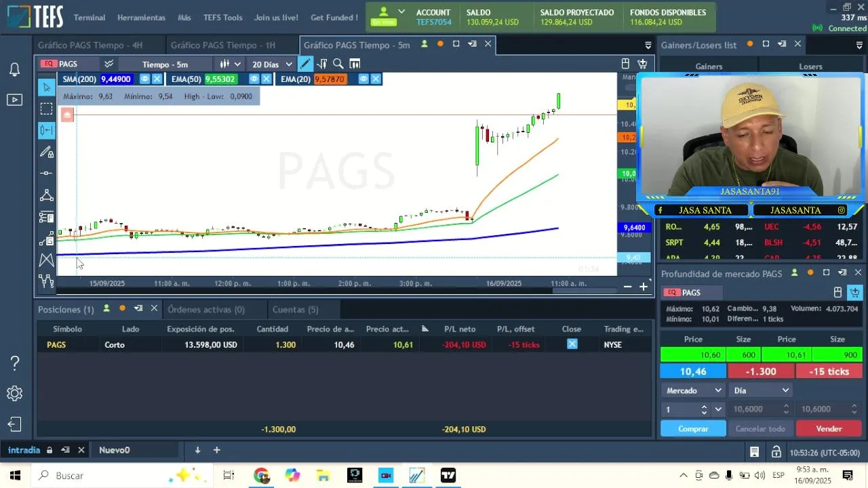The image size is (868, 488).
Task: Toggle SMA(200) indicator visibility eye
Action: 144,79
